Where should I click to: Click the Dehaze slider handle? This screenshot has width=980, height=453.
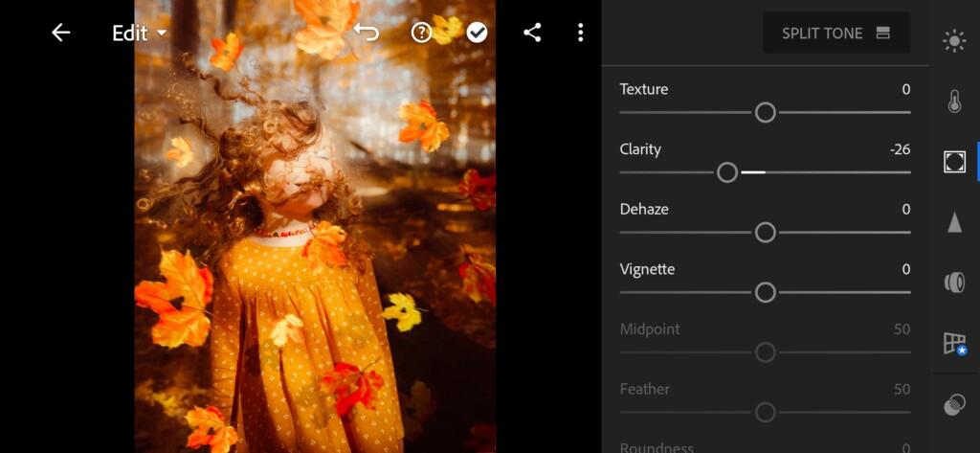pos(765,232)
